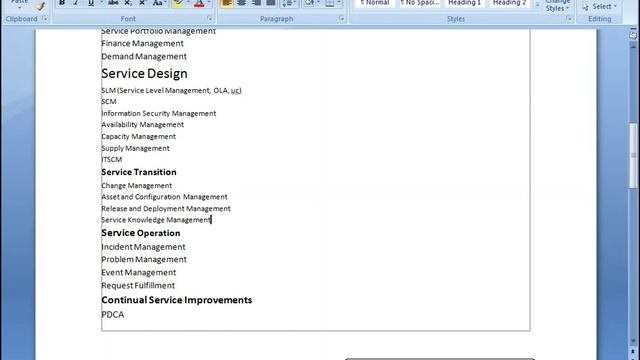640x360 pixels.
Task: Justify the paragraph text
Action: point(271,3)
